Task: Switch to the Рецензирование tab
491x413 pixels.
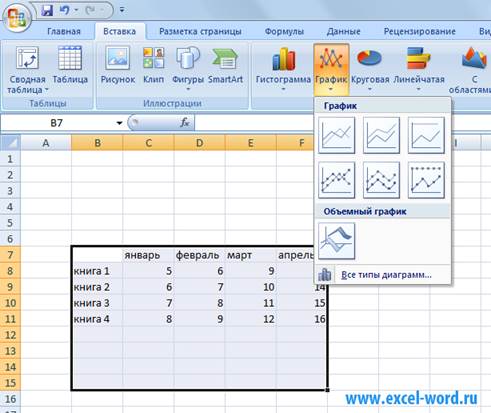Action: [x=419, y=31]
